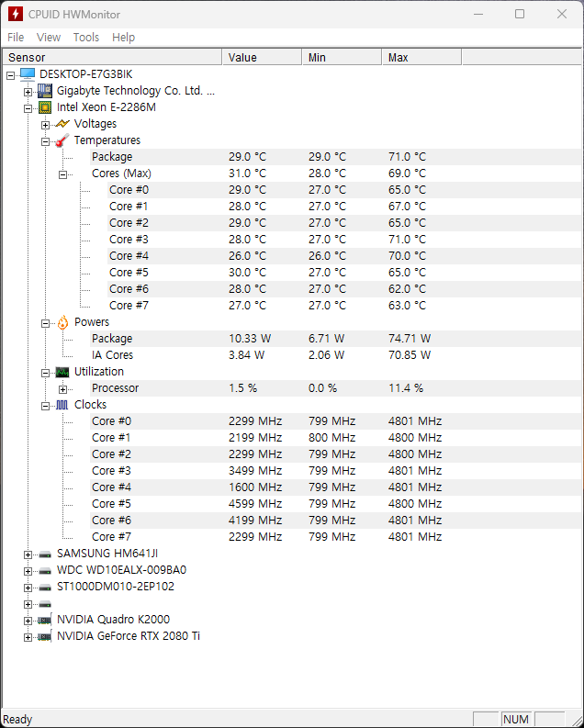This screenshot has height=728, width=584.
Task: Click the NVIDIA Quadro K2000 card icon
Action: coord(45,620)
